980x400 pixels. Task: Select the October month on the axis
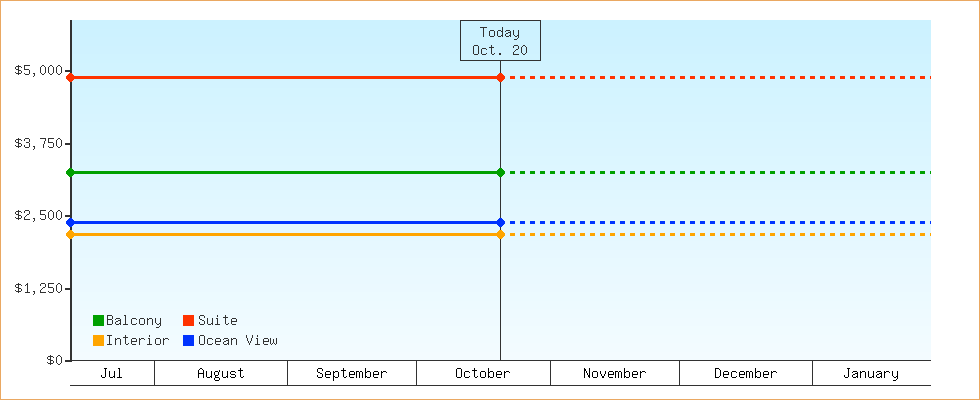483,373
